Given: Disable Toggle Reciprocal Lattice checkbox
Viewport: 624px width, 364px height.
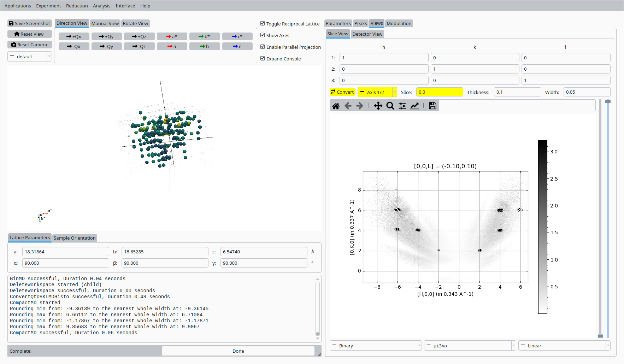Looking at the screenshot, I should pos(263,24).
